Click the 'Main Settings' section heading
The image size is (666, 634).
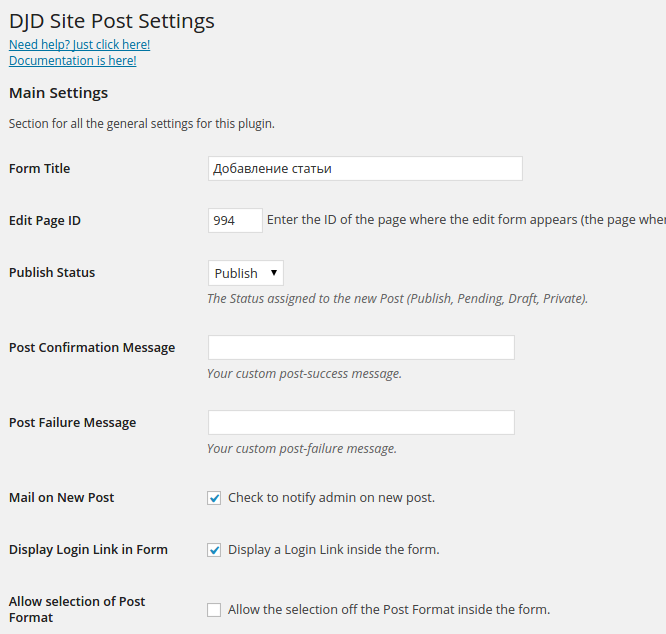tap(58, 93)
